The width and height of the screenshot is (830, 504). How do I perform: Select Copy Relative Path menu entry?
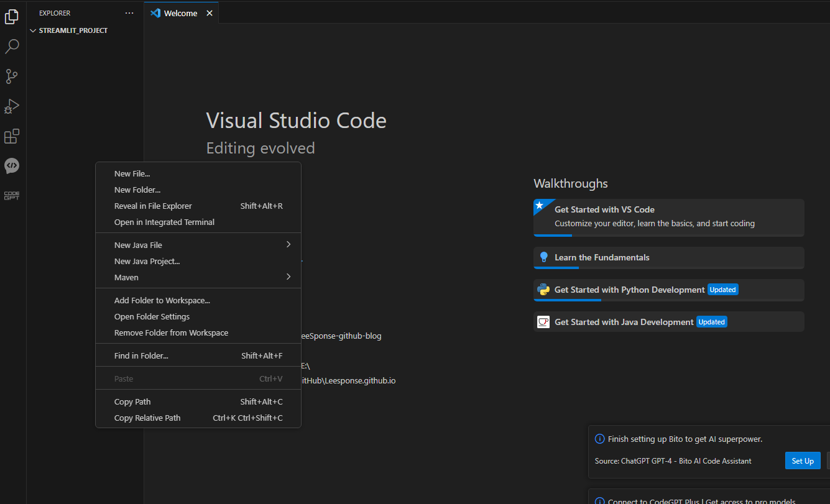(x=198, y=418)
